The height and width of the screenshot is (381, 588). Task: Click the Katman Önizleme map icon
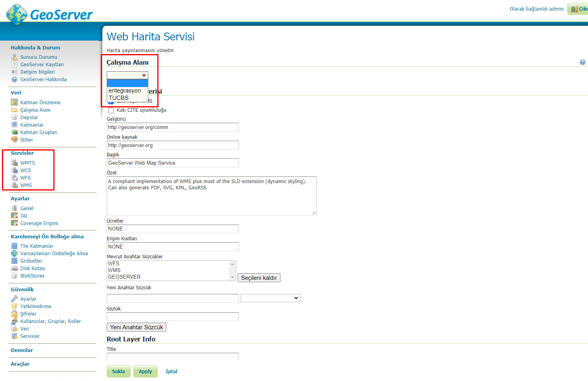15,103
